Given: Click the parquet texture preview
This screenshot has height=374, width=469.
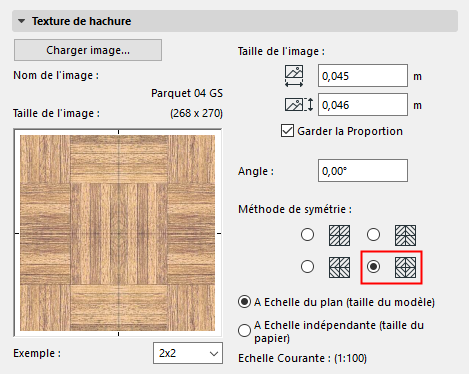Looking at the screenshot, I should click(118, 233).
